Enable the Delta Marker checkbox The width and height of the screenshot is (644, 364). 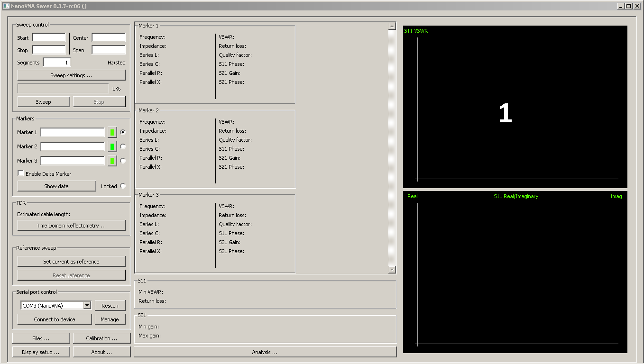point(20,173)
